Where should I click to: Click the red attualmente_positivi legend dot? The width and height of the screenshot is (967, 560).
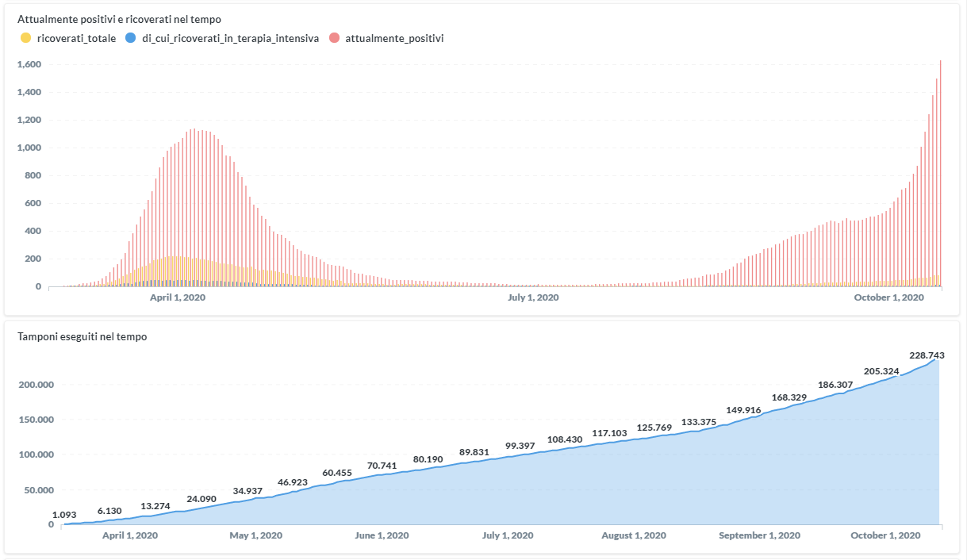334,38
